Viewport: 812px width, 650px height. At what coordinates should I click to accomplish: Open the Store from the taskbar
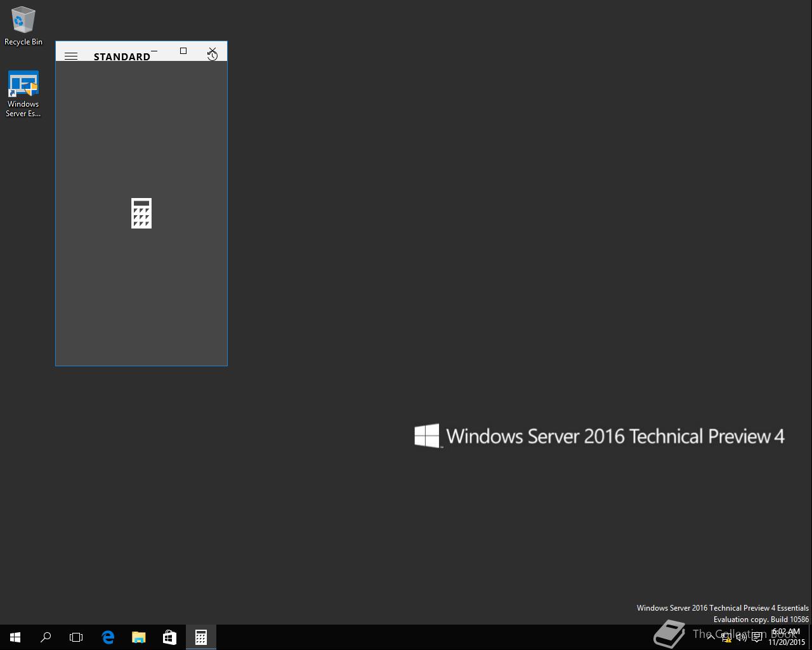pos(169,637)
